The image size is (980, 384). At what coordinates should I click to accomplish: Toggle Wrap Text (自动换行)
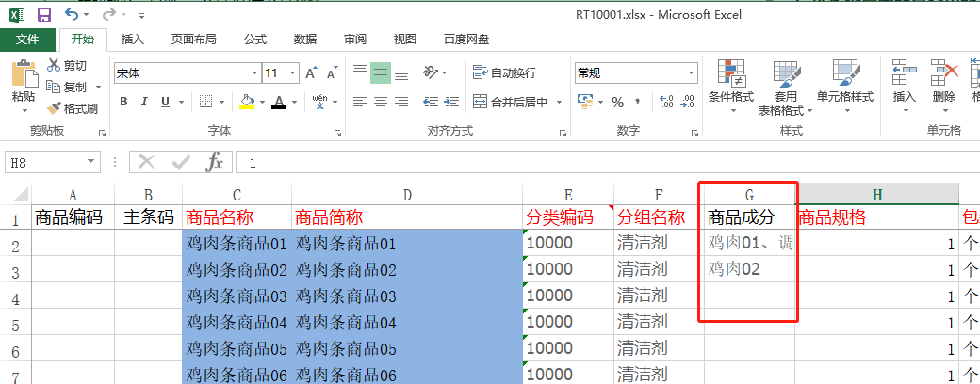tap(505, 72)
